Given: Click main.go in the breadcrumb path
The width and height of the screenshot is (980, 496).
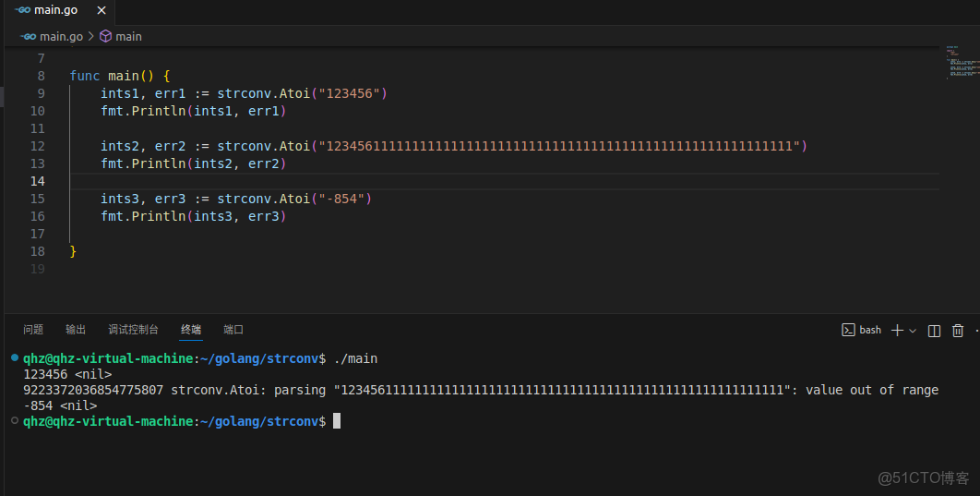Looking at the screenshot, I should click(x=60, y=36).
